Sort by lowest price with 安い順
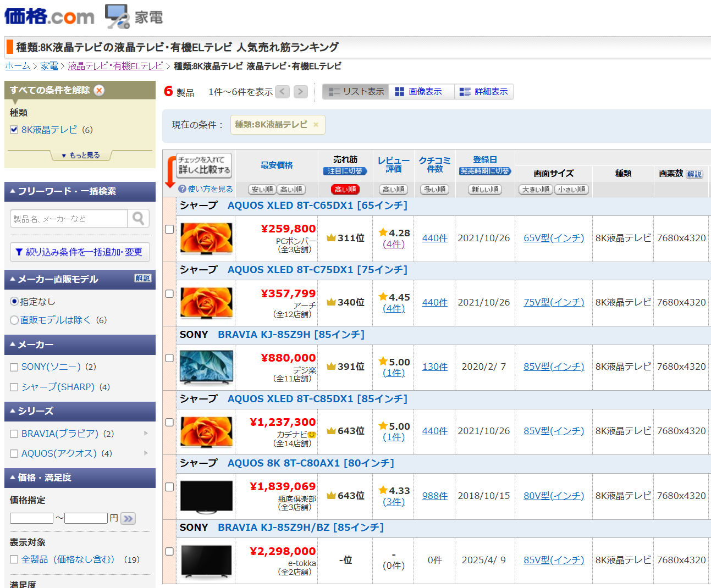 pos(262,190)
